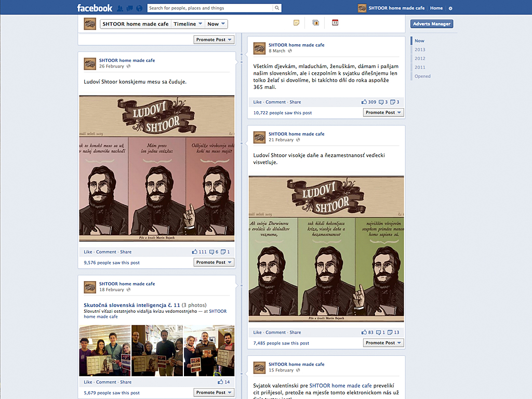The width and height of the screenshot is (532, 399).
Task: Open the topmost Promote Post dropdown in left column
Action: 214,39
